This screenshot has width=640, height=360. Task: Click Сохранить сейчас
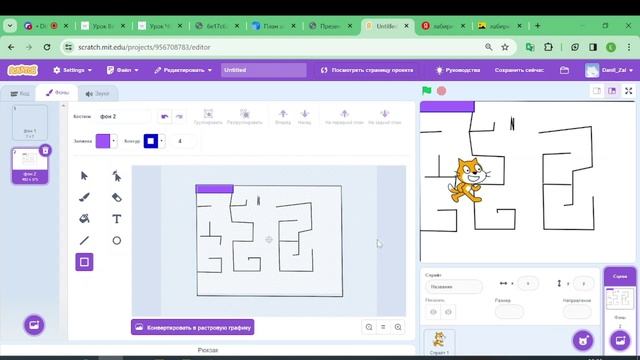pyautogui.click(x=519, y=70)
